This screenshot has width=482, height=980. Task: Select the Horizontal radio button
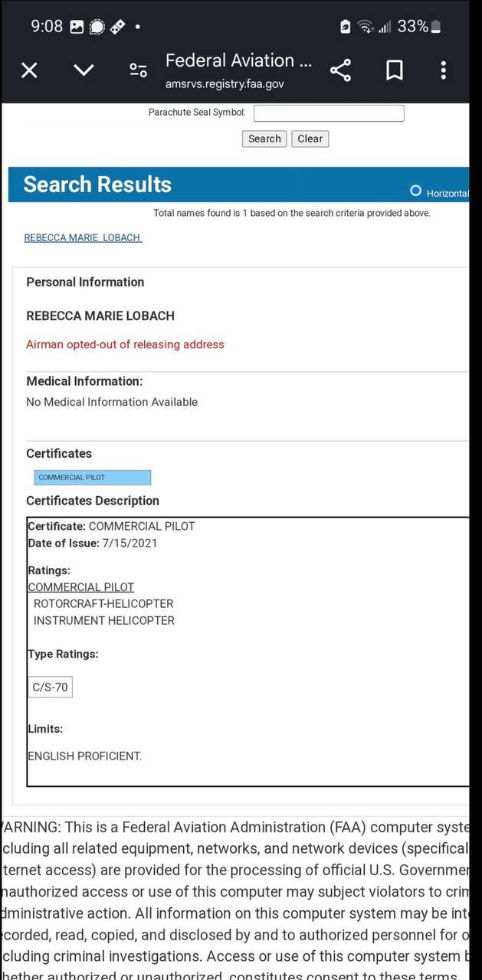pyautogui.click(x=416, y=191)
